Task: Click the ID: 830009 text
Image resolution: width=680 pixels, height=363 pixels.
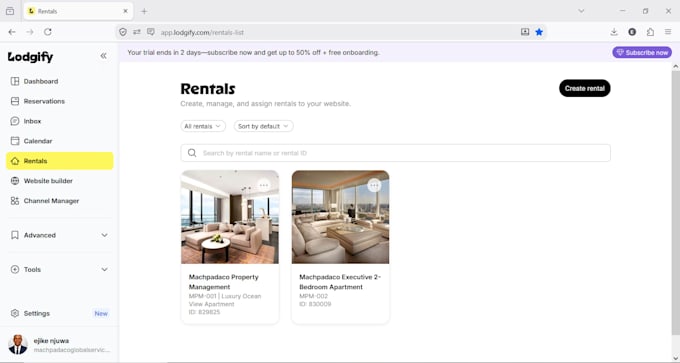Action: pos(315,304)
